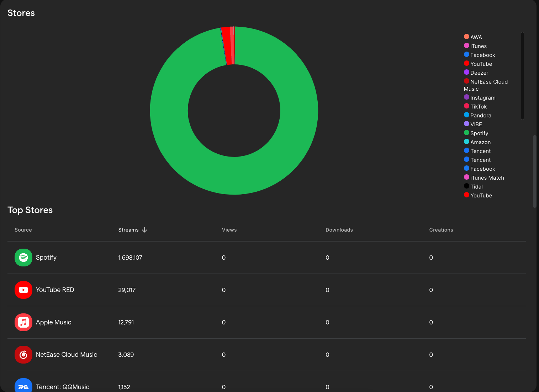The width and height of the screenshot is (539, 392).
Task: Click the red YouTube slice of the donut
Action: pos(226,46)
